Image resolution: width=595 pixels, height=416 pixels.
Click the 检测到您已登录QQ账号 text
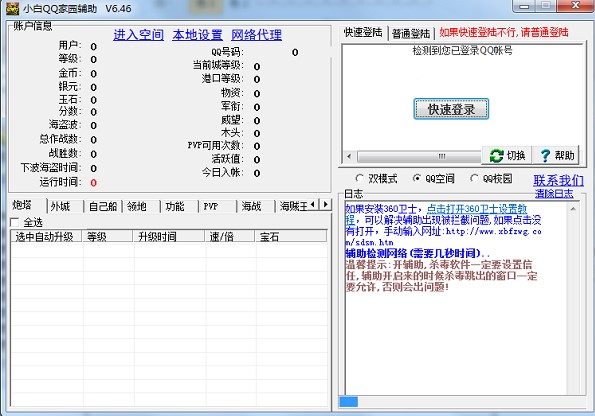point(463,50)
